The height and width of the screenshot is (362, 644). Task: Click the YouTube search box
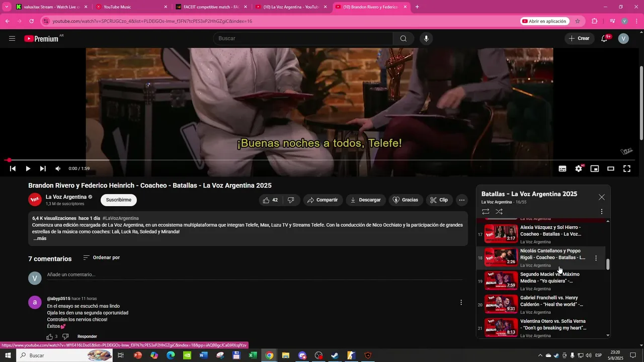pos(303,39)
